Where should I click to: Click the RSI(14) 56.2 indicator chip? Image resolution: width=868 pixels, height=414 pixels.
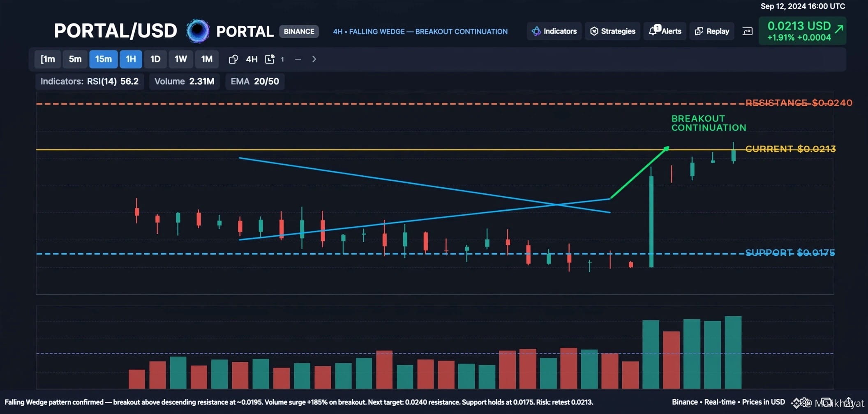[90, 81]
